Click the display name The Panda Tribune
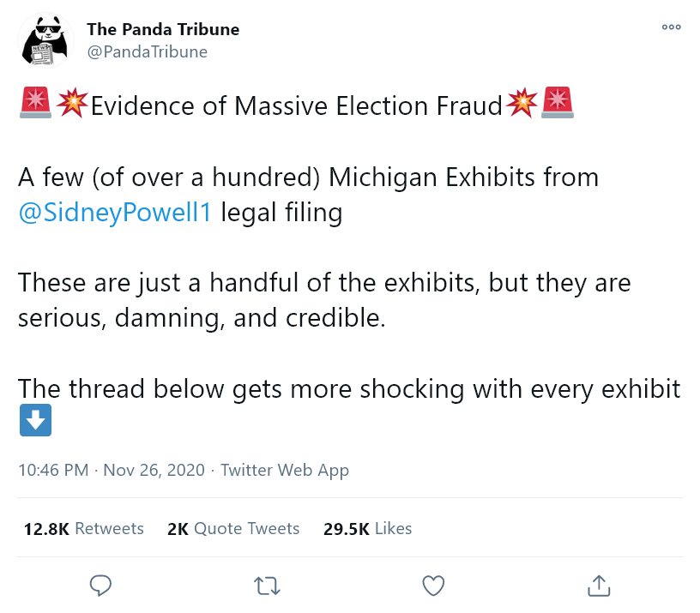This screenshot has width=700, height=613. [x=163, y=29]
